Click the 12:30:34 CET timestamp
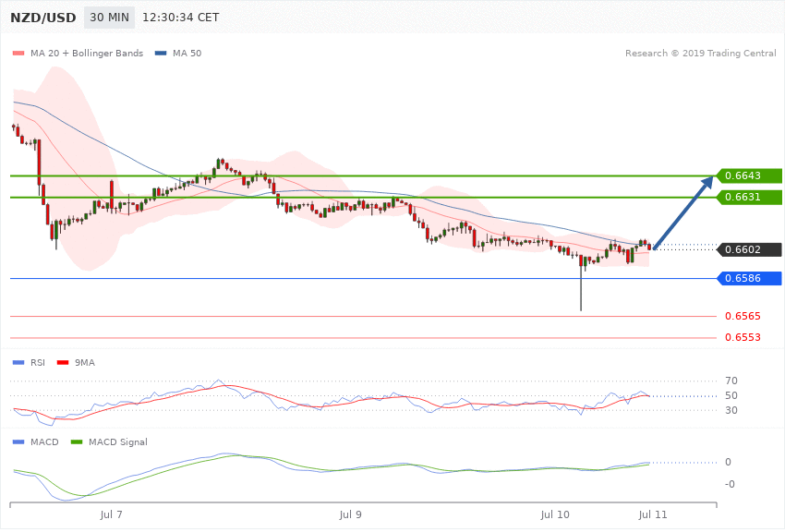Image resolution: width=785 pixels, height=532 pixels. click(x=181, y=18)
